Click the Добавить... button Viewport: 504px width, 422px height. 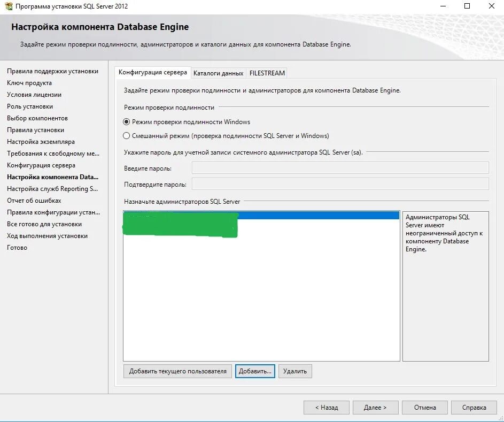tap(255, 371)
